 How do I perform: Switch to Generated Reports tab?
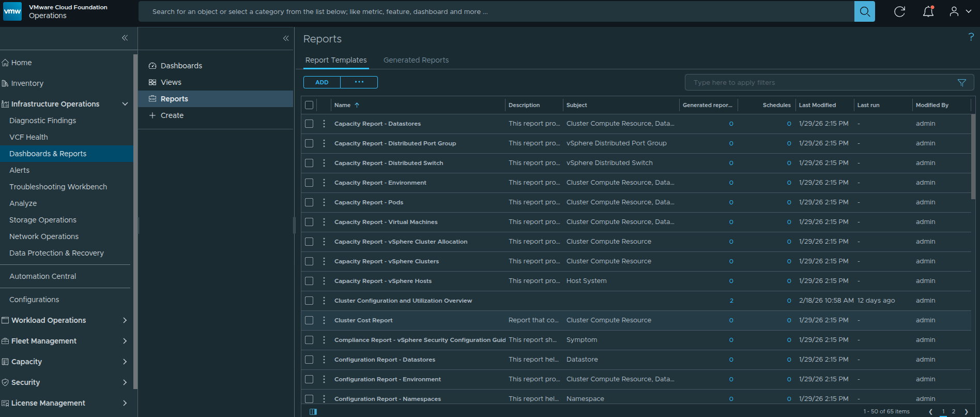tap(416, 60)
